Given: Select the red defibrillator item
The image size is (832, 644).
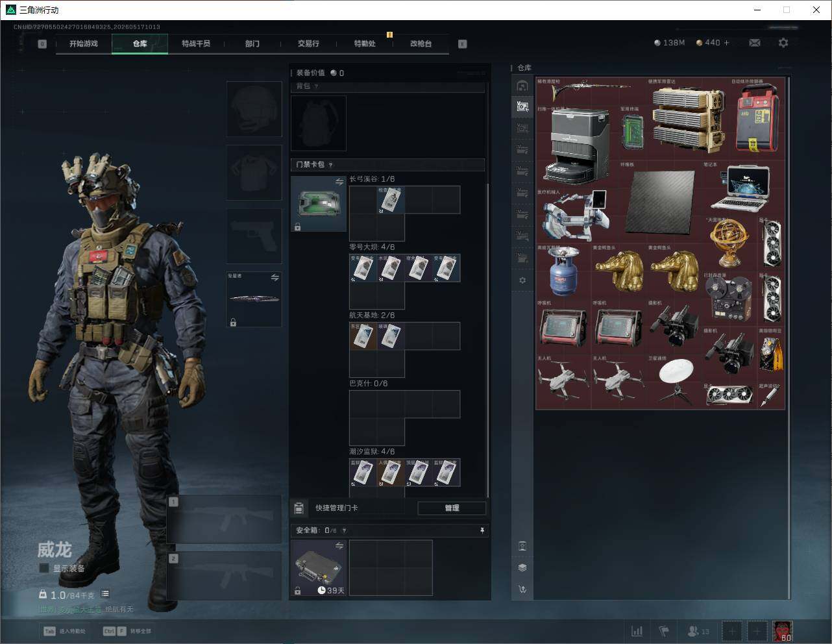Looking at the screenshot, I should 757,119.
